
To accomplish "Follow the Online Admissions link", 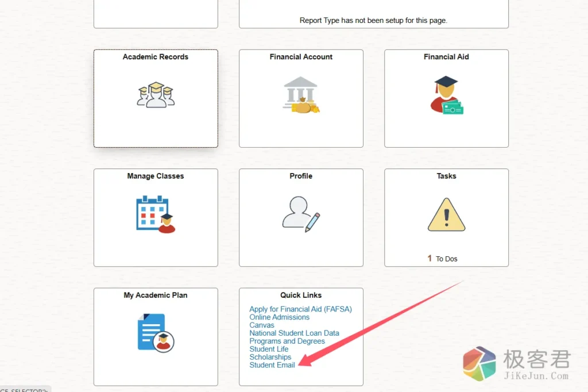I will pos(279,317).
